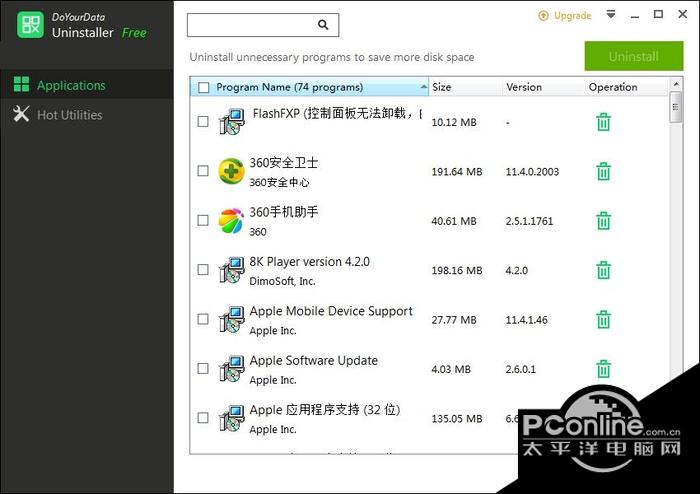700x494 pixels.
Task: Click the 191.64 MB size value
Action: pyautogui.click(x=457, y=172)
